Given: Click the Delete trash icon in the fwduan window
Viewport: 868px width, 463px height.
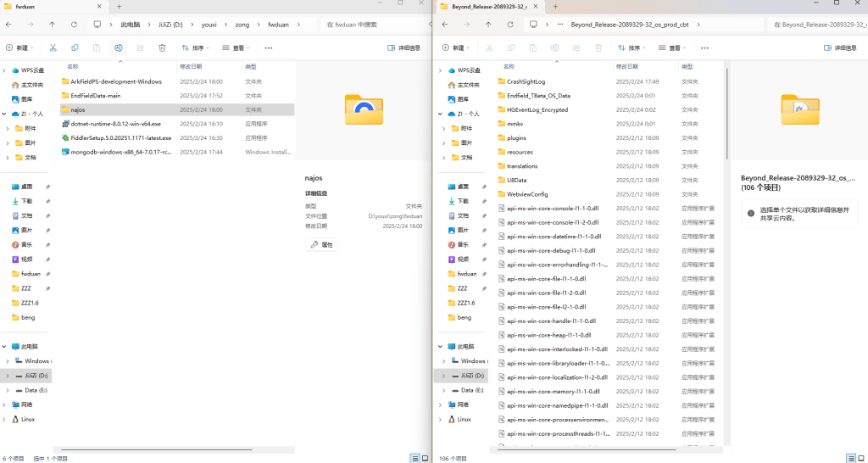Looking at the screenshot, I should tap(163, 48).
